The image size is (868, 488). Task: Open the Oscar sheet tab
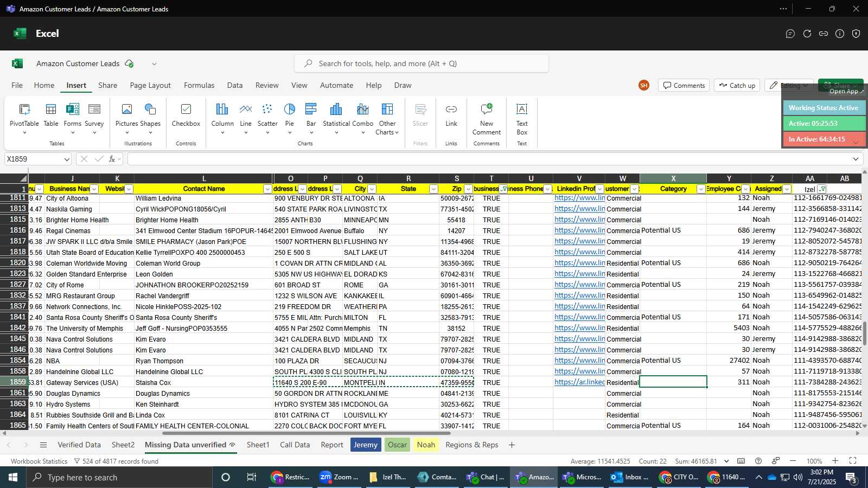tap(397, 445)
